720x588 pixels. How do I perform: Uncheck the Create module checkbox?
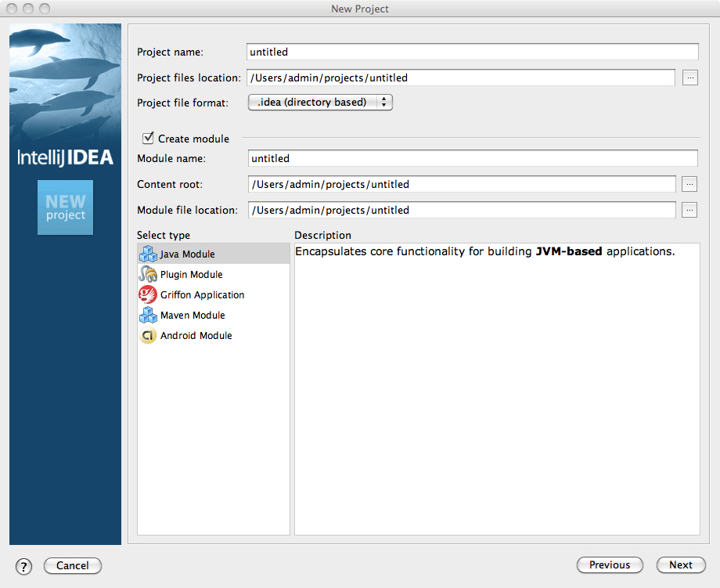[148, 138]
